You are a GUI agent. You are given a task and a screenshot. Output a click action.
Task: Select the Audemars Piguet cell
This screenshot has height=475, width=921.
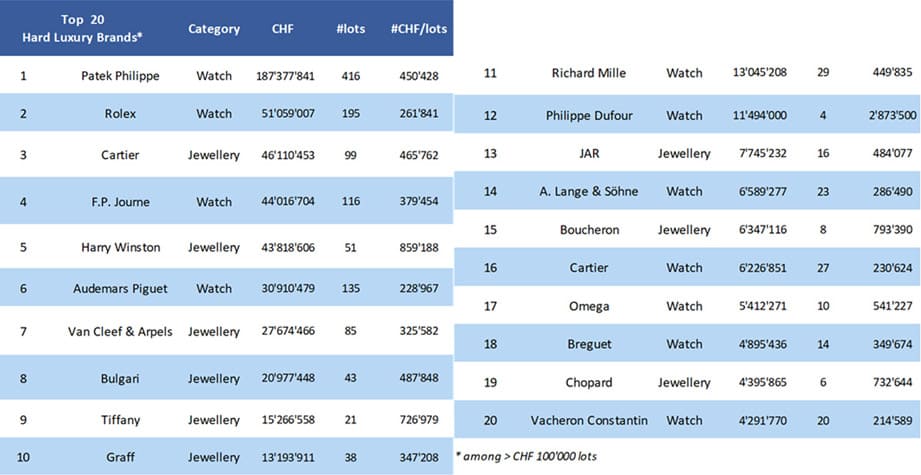pyautogui.click(x=120, y=289)
